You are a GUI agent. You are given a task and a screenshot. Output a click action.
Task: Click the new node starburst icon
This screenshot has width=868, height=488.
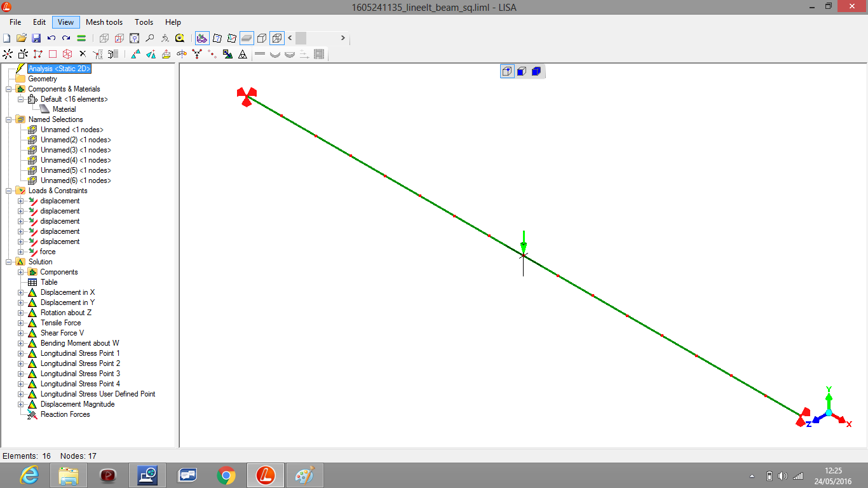point(8,54)
